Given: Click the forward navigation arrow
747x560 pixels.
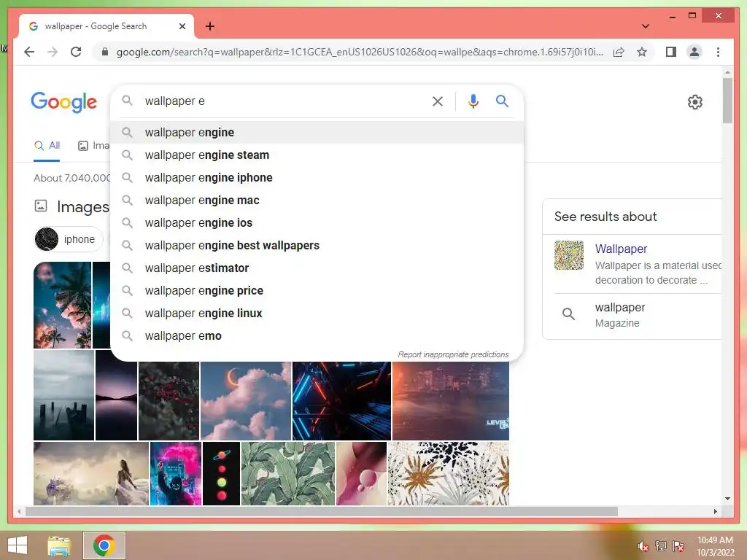Looking at the screenshot, I should (53, 52).
